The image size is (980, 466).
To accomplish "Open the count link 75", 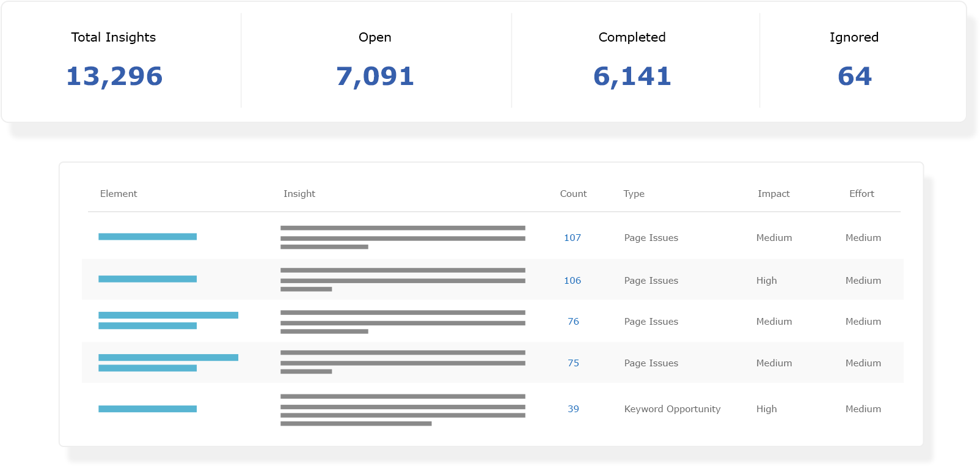I will coord(573,363).
